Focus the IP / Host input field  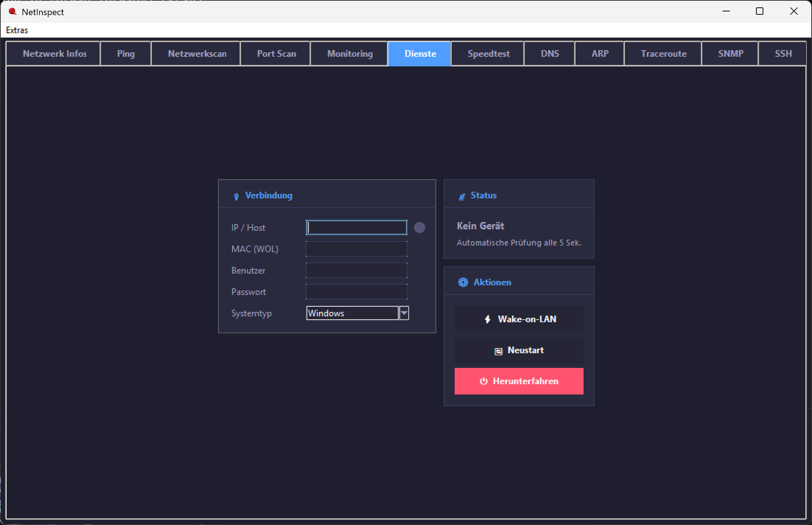pos(357,227)
